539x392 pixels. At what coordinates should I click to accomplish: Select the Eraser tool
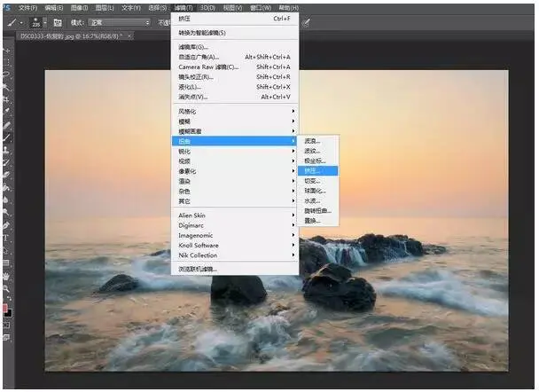pyautogui.click(x=6, y=175)
